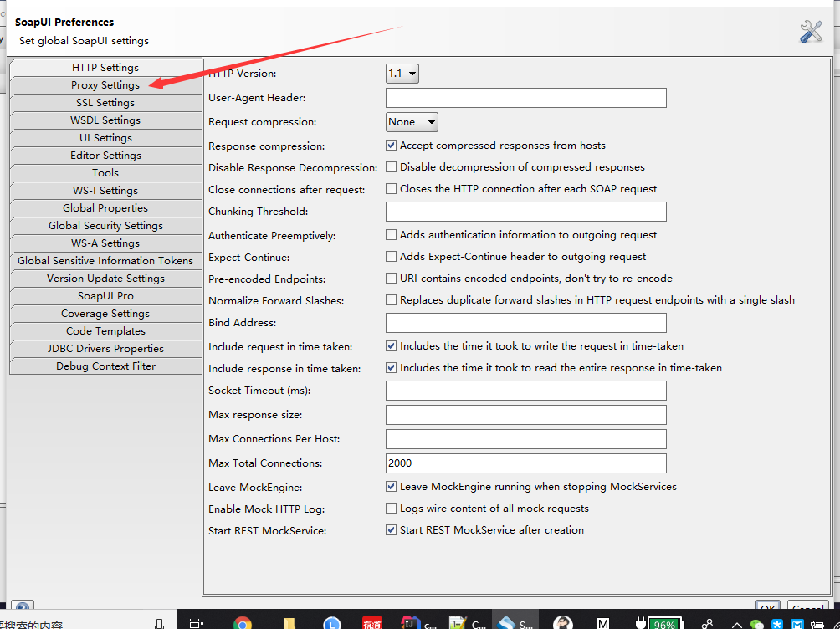Expand the Request compression dropdown

[x=412, y=122]
